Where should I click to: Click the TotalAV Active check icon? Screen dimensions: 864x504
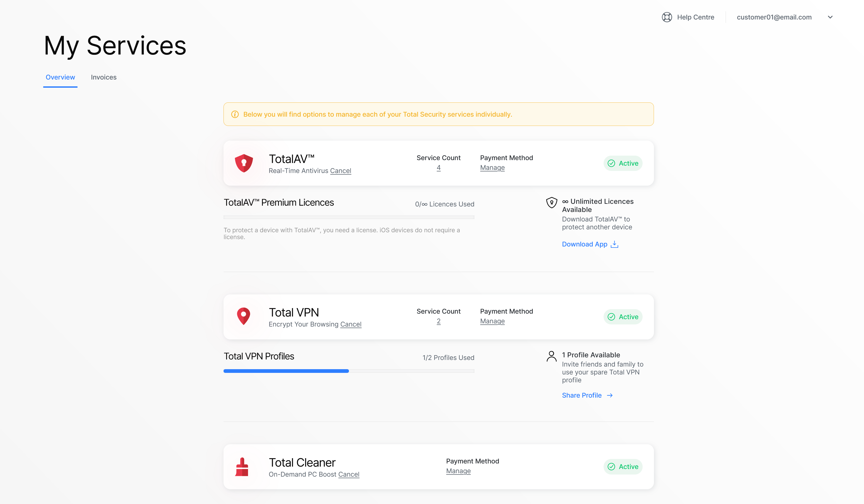click(x=611, y=163)
